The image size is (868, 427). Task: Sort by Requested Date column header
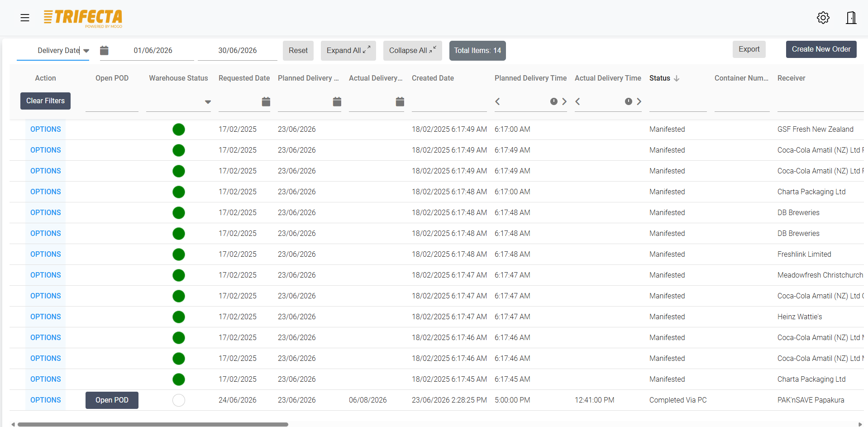[244, 78]
